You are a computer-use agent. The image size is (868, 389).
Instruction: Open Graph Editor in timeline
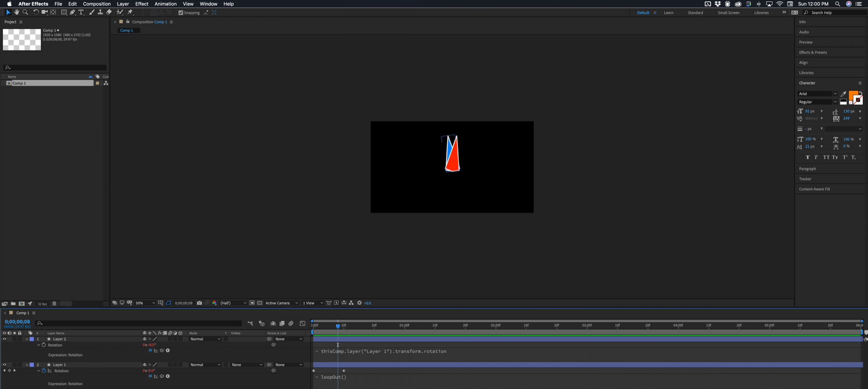[302, 323]
